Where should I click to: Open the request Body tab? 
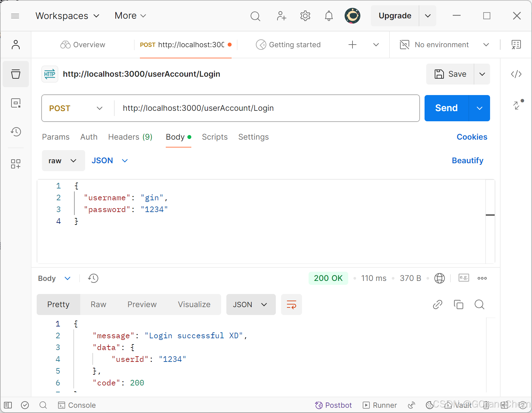coord(178,137)
